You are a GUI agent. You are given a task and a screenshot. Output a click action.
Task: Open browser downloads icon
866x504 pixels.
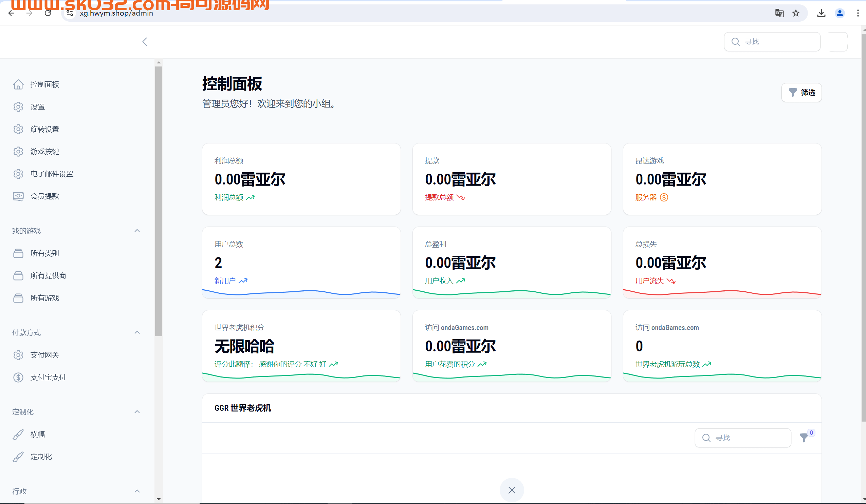coord(821,13)
